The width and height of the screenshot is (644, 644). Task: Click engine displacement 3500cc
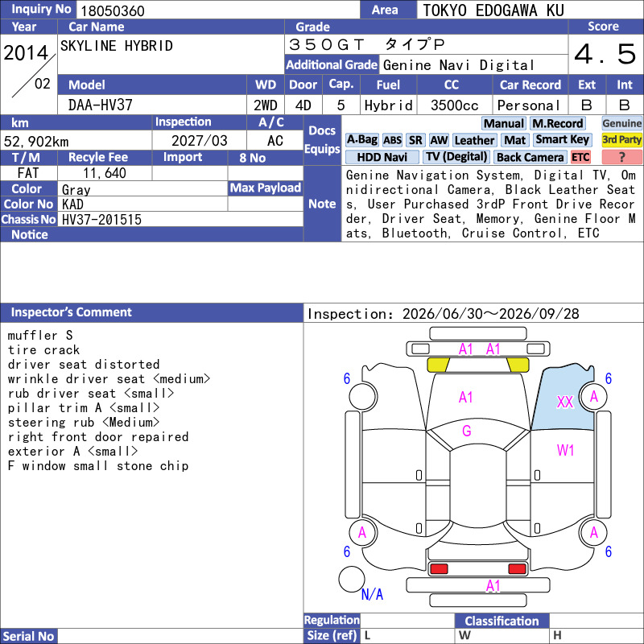[x=454, y=105]
